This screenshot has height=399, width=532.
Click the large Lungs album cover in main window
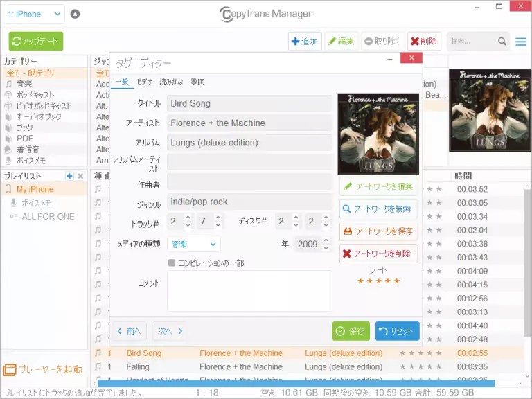click(x=490, y=111)
